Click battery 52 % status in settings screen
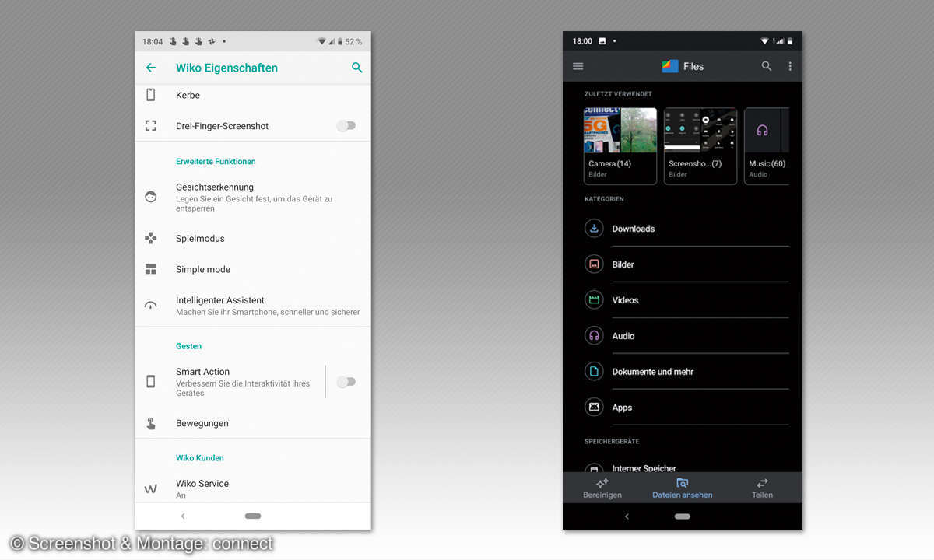Screen dimensions: 934x560 [x=349, y=41]
